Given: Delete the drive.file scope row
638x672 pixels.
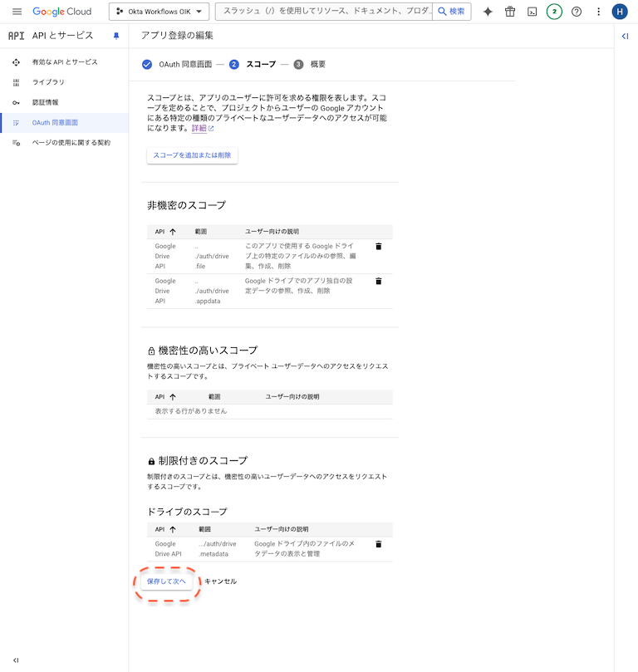Looking at the screenshot, I should tap(378, 247).
